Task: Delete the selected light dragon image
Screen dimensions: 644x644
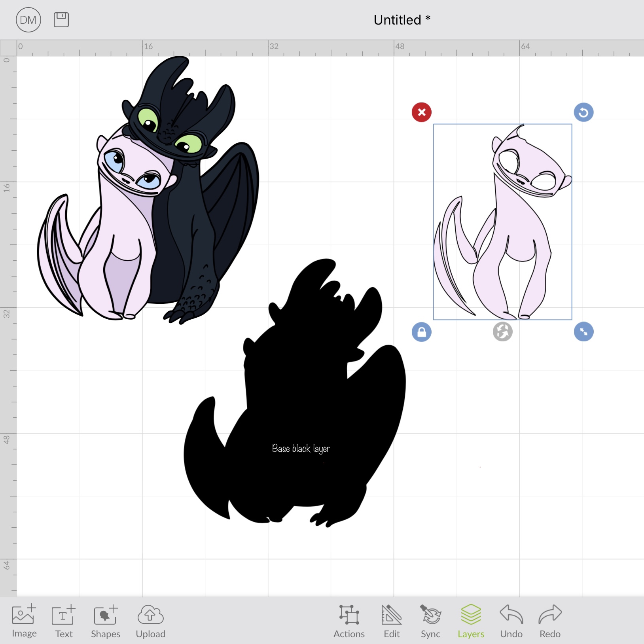Action: 422,112
